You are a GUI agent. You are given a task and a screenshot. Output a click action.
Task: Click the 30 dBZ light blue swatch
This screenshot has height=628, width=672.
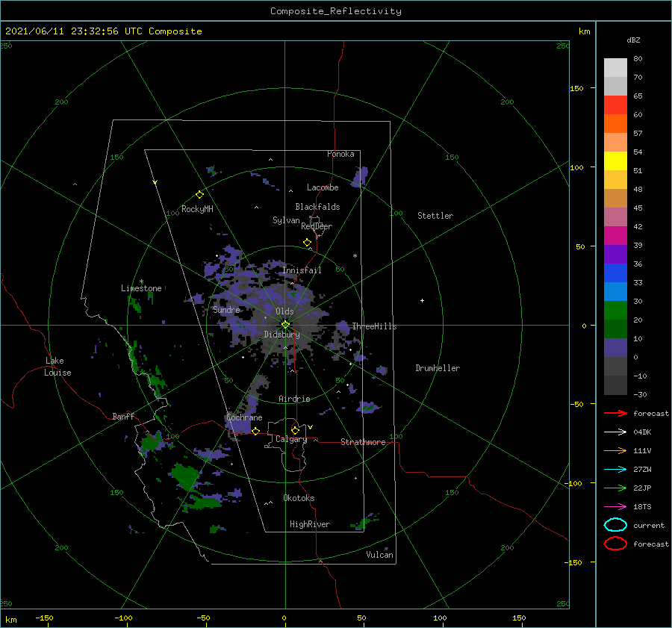[615, 291]
